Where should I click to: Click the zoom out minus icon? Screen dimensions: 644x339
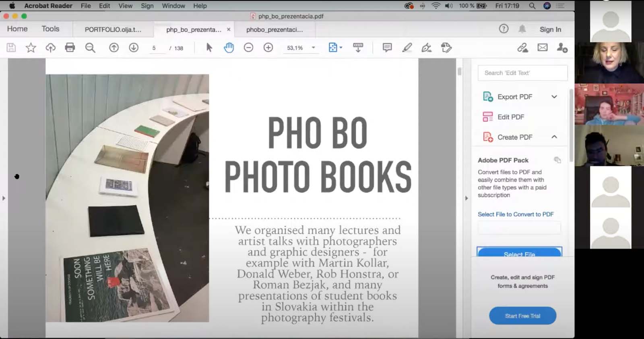point(248,48)
